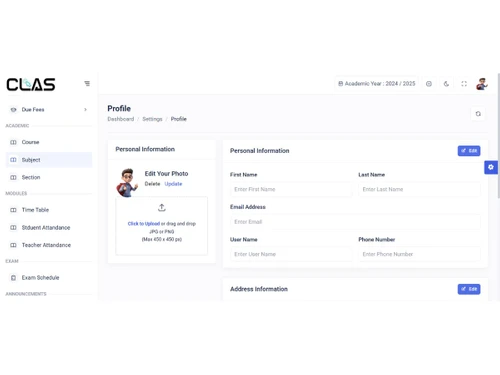Go to Dashboard via the breadcrumb
500x375 pixels.
point(121,119)
